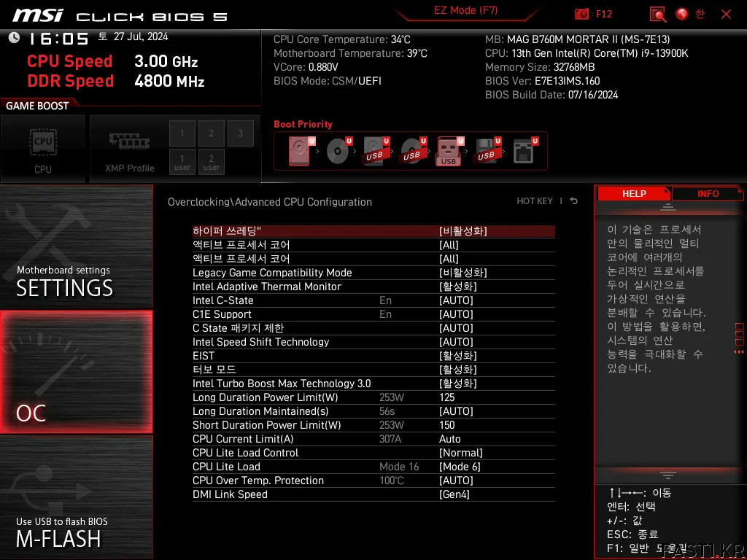This screenshot has height=560, width=747.
Task: Change the Intel C-State [AUTO] value
Action: 456,300
